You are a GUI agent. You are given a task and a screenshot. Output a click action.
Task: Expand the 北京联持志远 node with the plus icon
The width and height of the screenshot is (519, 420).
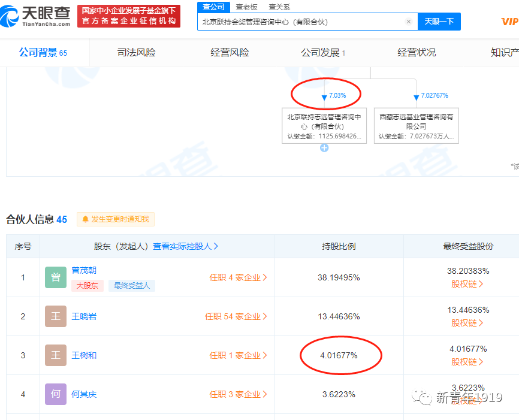pyautogui.click(x=324, y=148)
